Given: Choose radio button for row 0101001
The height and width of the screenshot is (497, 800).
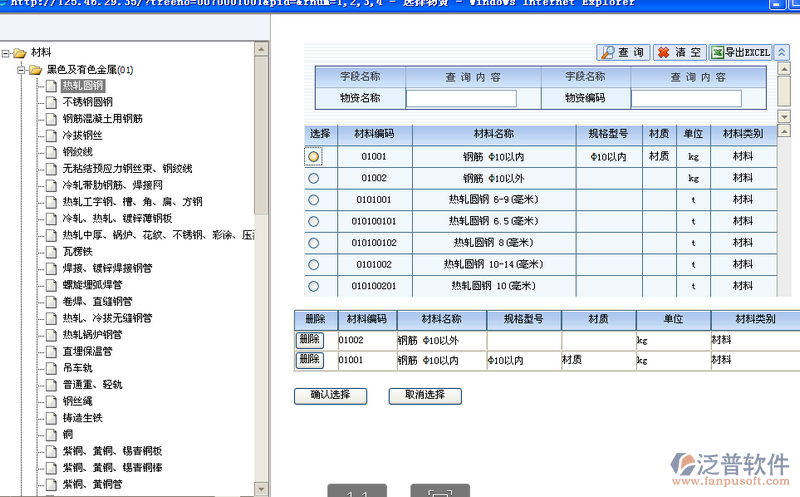Looking at the screenshot, I should [x=314, y=200].
